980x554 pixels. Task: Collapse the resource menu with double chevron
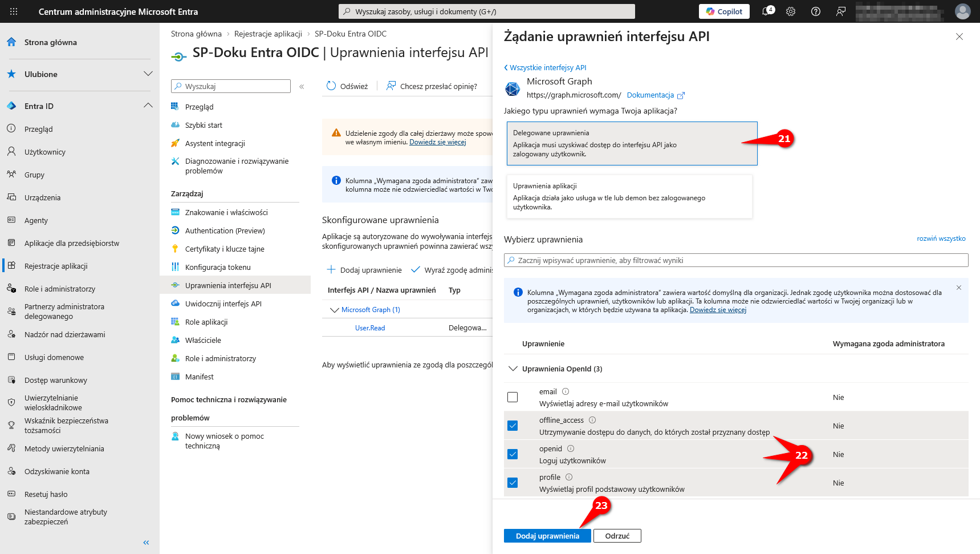tap(302, 87)
